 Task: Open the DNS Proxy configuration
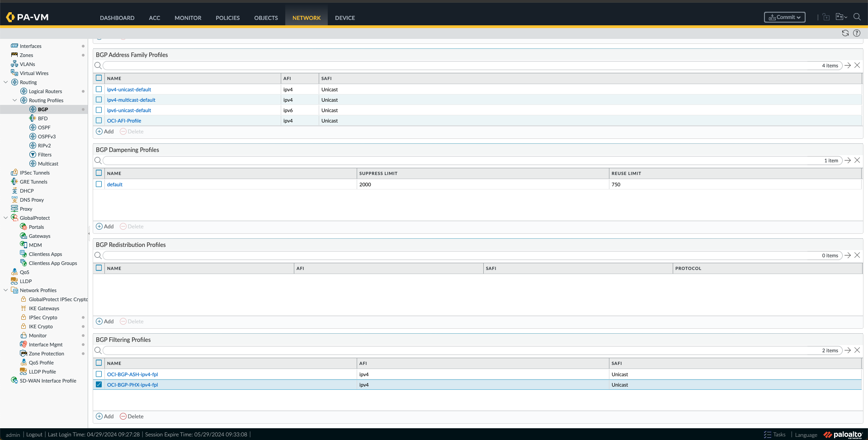click(32, 199)
